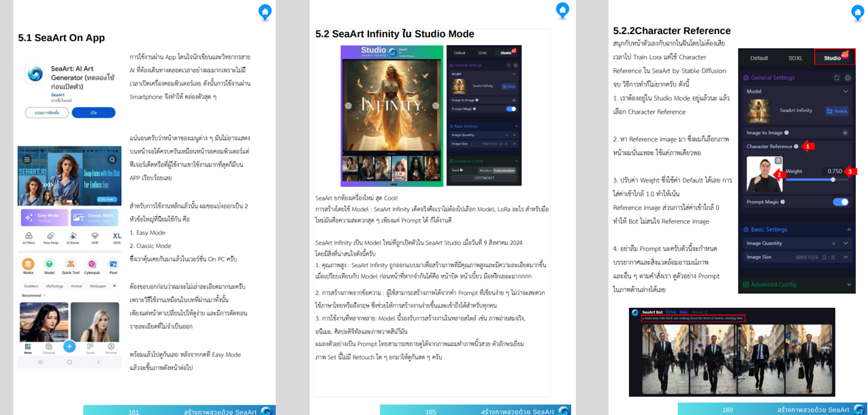Click the Weight value field showing 0.750
Screen dimensions: 868x415
[834, 171]
